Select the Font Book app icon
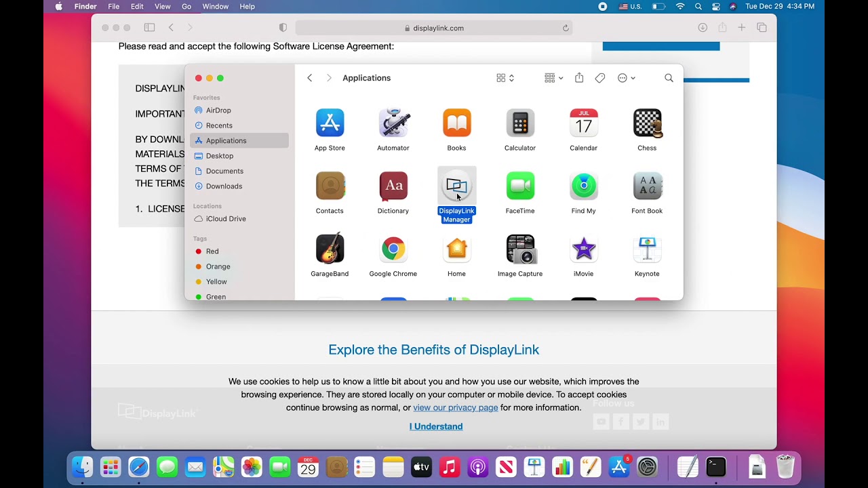The image size is (868, 488). 647,186
